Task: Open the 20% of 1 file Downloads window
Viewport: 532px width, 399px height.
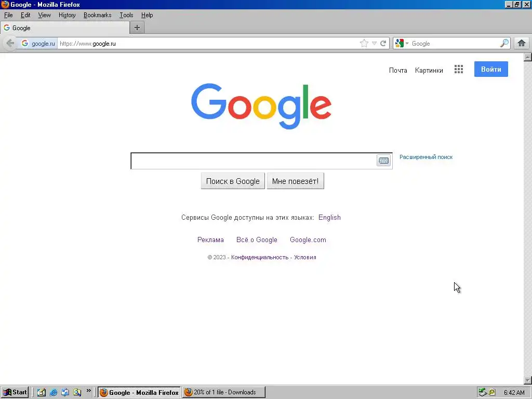Action: (x=224, y=392)
